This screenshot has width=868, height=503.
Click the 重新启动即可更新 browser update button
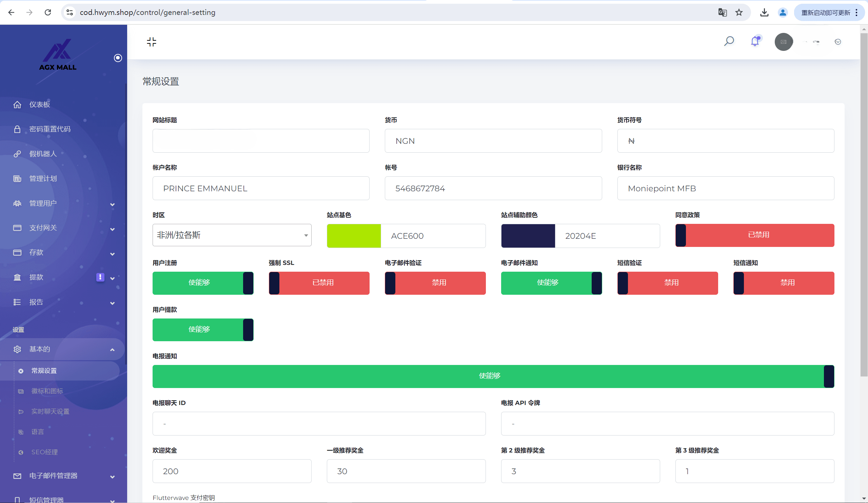(x=825, y=13)
